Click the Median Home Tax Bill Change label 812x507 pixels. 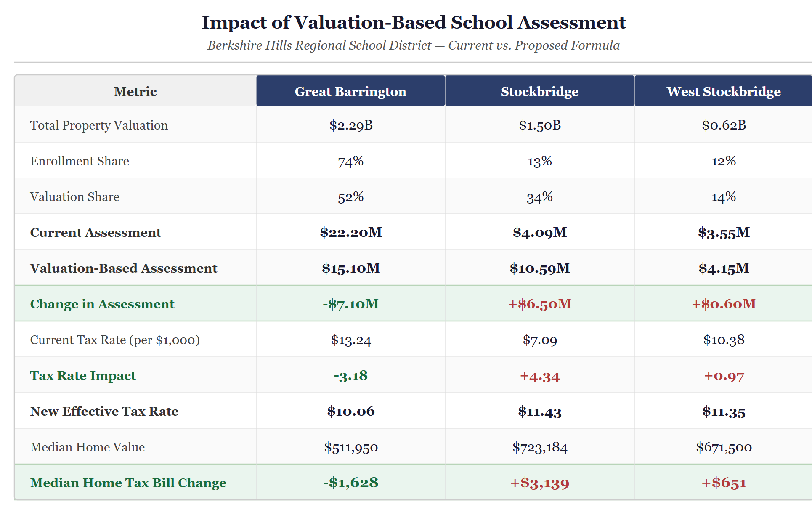click(x=128, y=483)
